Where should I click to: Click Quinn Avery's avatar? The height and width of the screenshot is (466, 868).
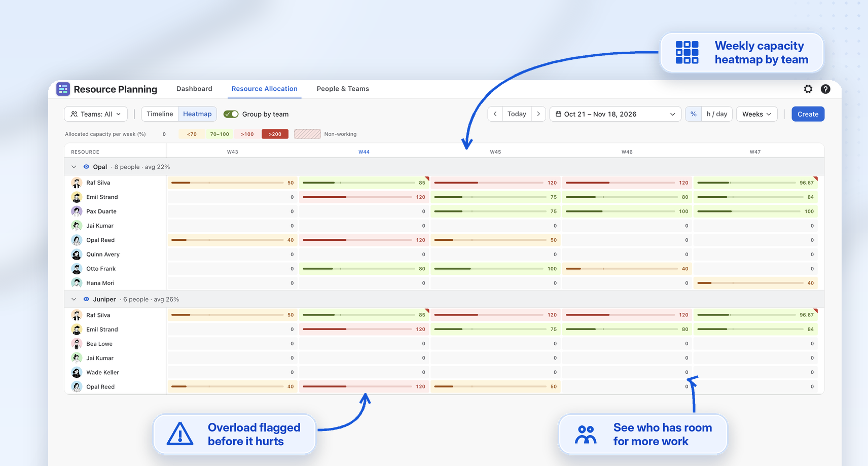coord(77,254)
